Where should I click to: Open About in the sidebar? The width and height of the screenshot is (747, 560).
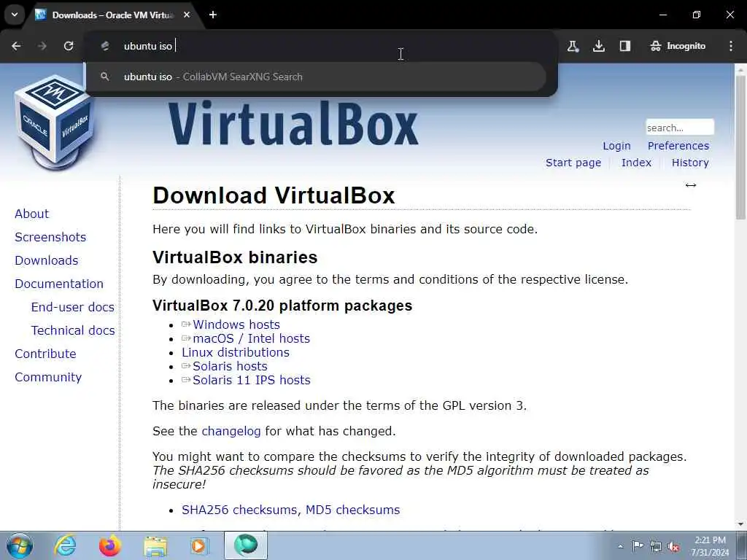tap(31, 214)
